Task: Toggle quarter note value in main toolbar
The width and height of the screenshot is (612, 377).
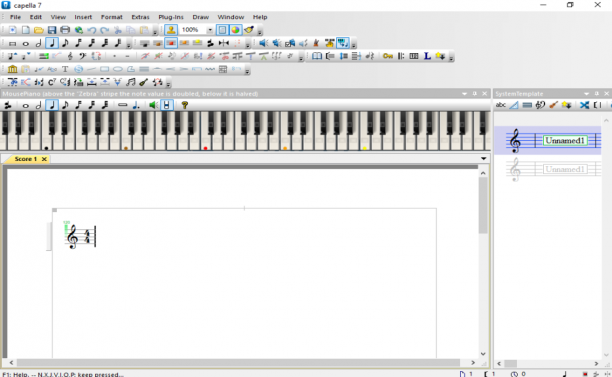Action: point(52,43)
